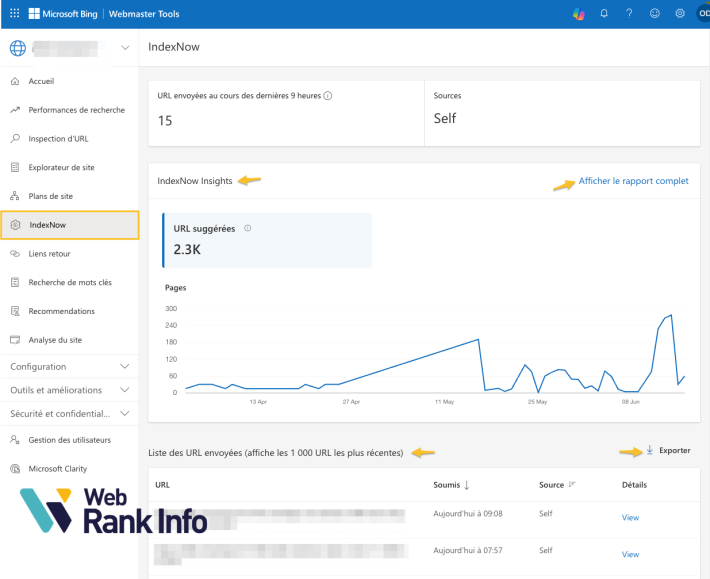Expand the Configuration section
The height and width of the screenshot is (579, 710).
pyautogui.click(x=70, y=366)
